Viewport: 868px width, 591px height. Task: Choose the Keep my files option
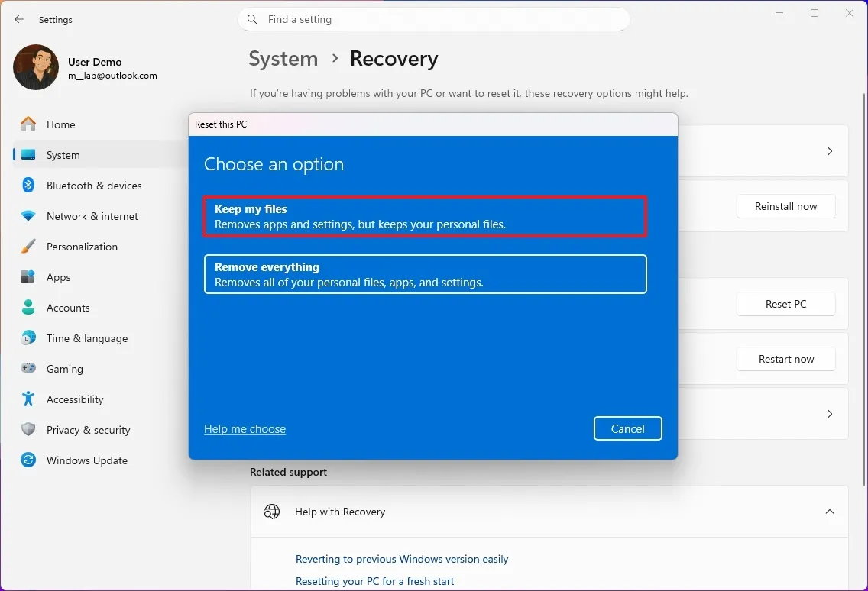tap(425, 216)
